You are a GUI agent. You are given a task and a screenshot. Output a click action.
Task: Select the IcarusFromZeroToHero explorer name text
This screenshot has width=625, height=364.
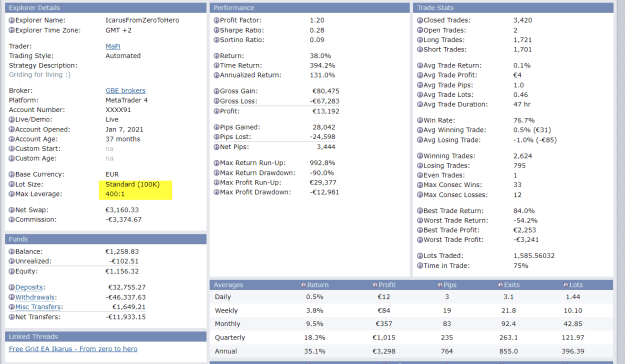(142, 20)
